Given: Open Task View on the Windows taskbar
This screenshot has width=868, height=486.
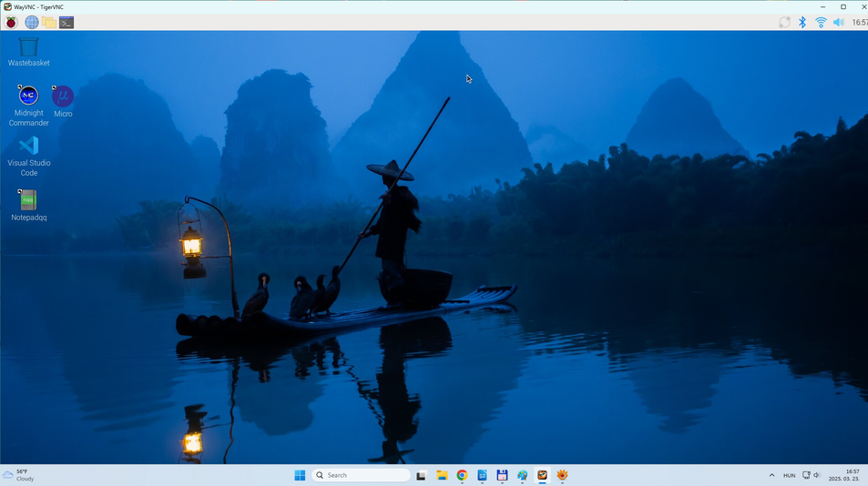Looking at the screenshot, I should (x=422, y=475).
